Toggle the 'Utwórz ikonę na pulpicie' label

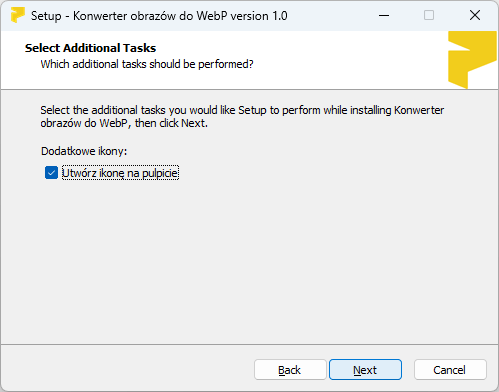tap(120, 173)
